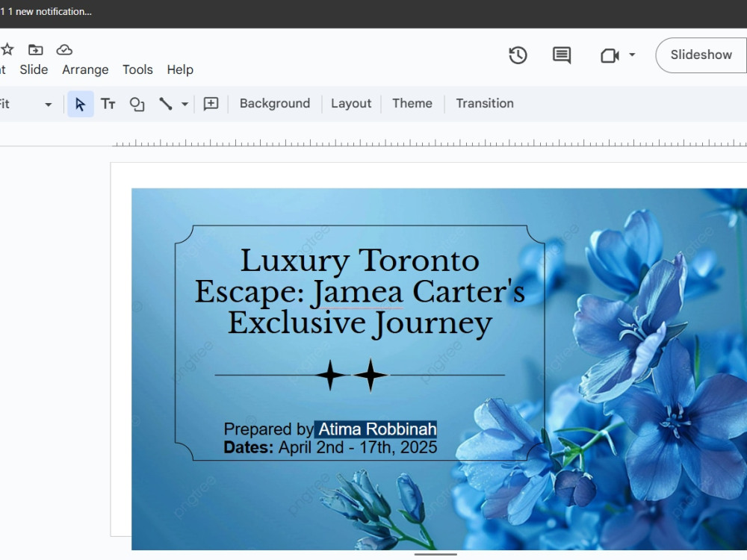This screenshot has height=560, width=747.
Task: Click the Move to folder icon
Action: (x=36, y=49)
